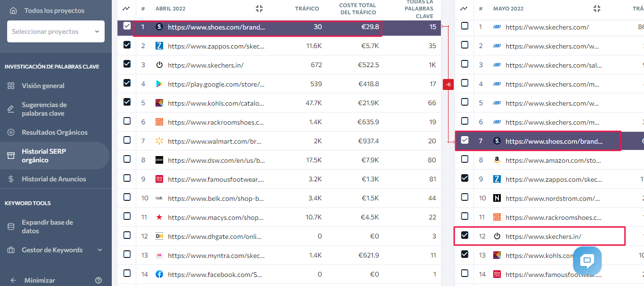The image size is (644, 286).
Task: Open Historial de Anuncios
Action: (x=54, y=179)
